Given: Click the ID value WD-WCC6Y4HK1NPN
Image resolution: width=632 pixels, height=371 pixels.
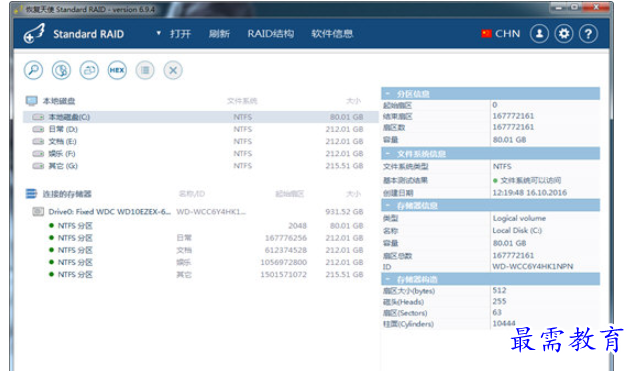Looking at the screenshot, I should pyautogui.click(x=532, y=267).
